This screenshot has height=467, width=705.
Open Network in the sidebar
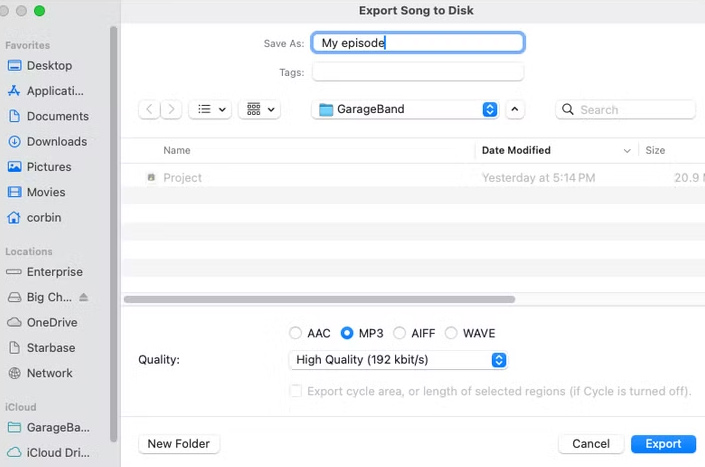(40, 373)
